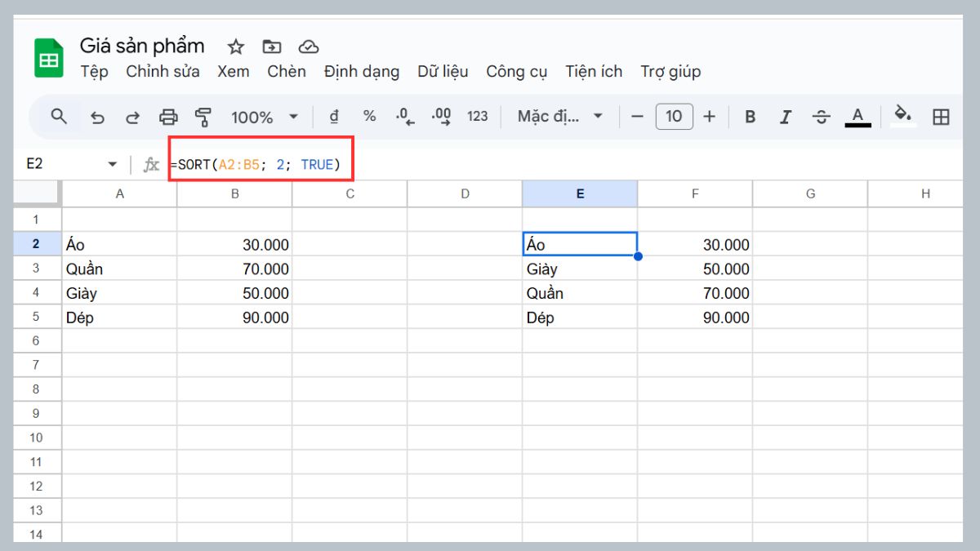
Task: Open more number formats with 123 icon
Action: click(478, 116)
